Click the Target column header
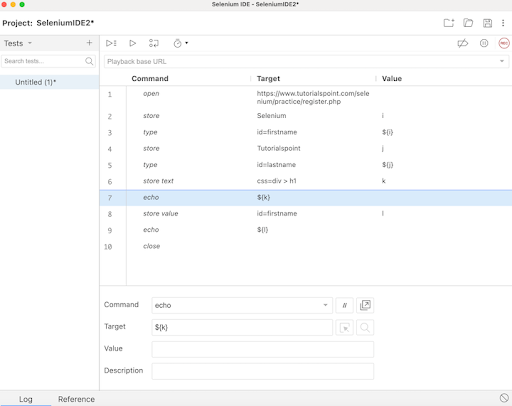The height and width of the screenshot is (406, 512). (268, 79)
